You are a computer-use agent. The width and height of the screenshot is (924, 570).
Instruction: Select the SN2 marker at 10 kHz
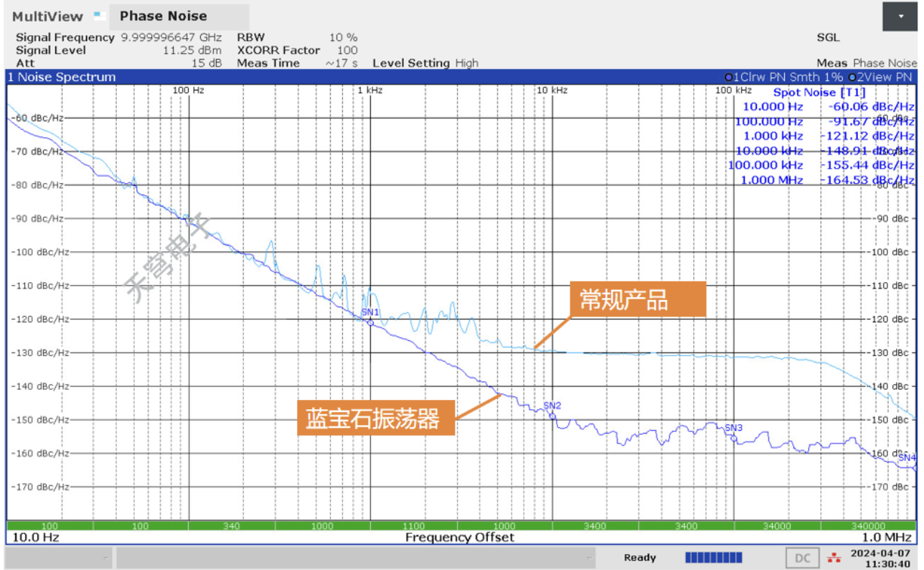tap(552, 416)
